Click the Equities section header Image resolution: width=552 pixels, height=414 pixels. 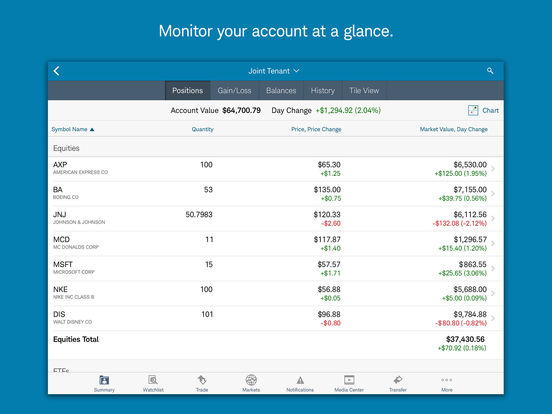click(x=66, y=148)
